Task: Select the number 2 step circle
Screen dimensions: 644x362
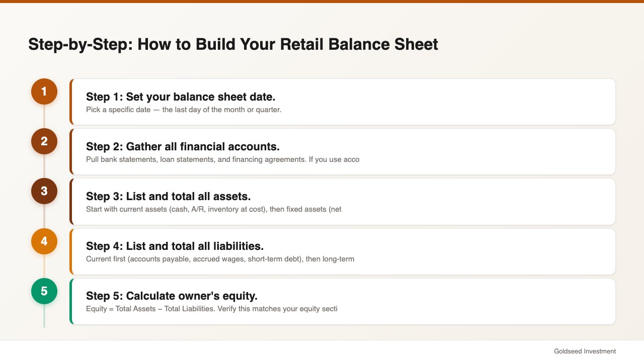Action: [44, 141]
